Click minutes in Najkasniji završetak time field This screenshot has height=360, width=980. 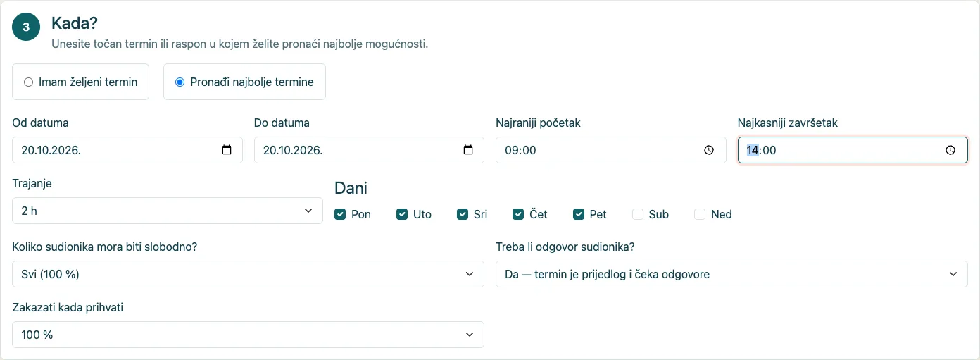coord(769,150)
